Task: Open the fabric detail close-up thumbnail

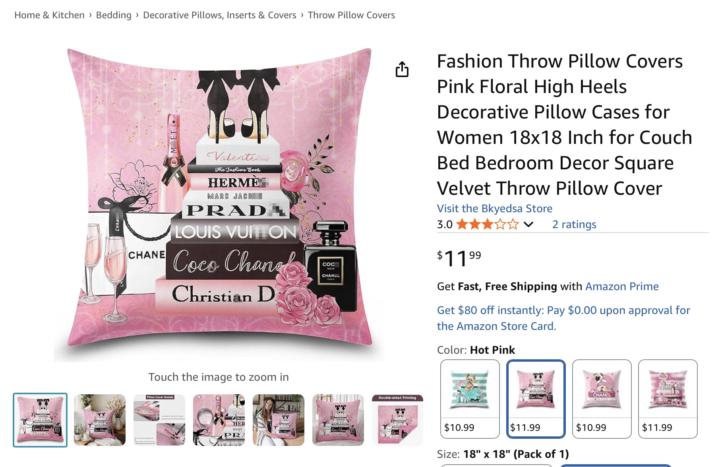Action: click(159, 420)
